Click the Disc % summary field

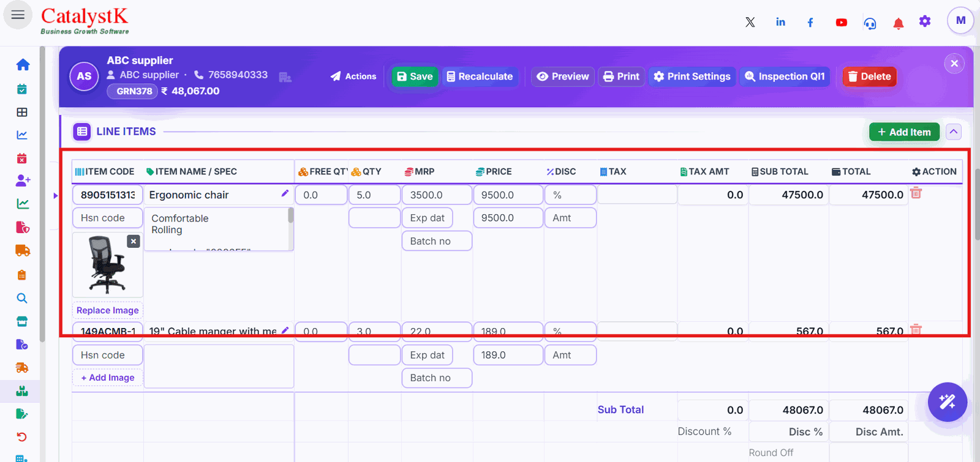click(788, 431)
